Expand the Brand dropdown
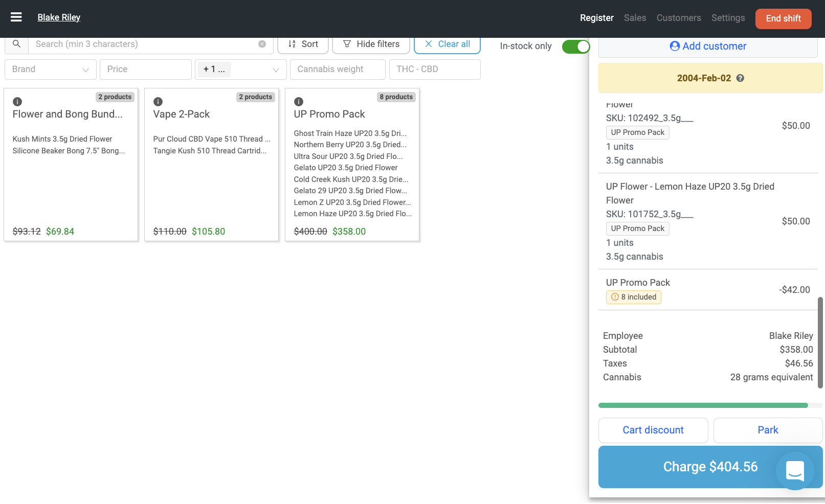Image resolution: width=825 pixels, height=504 pixels. pyautogui.click(x=50, y=70)
